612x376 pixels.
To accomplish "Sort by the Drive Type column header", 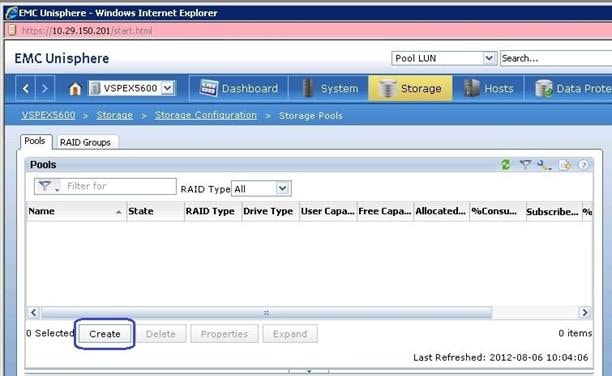I will click(x=270, y=211).
